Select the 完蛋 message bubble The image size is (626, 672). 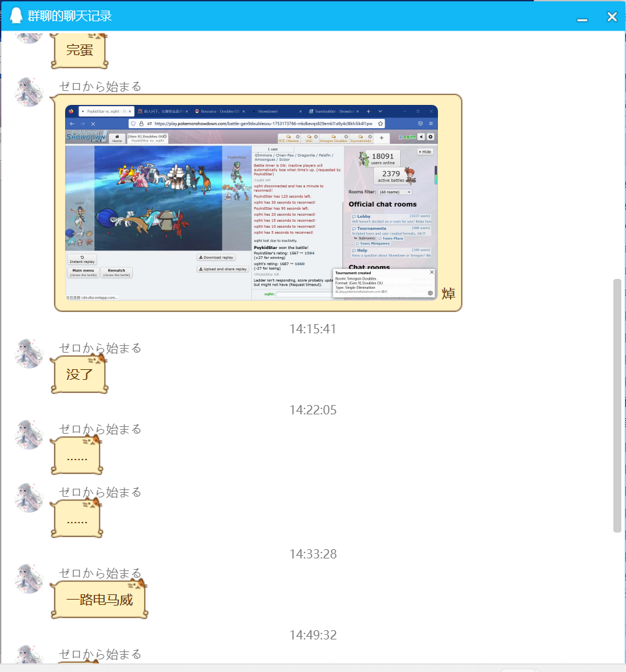pyautogui.click(x=79, y=50)
